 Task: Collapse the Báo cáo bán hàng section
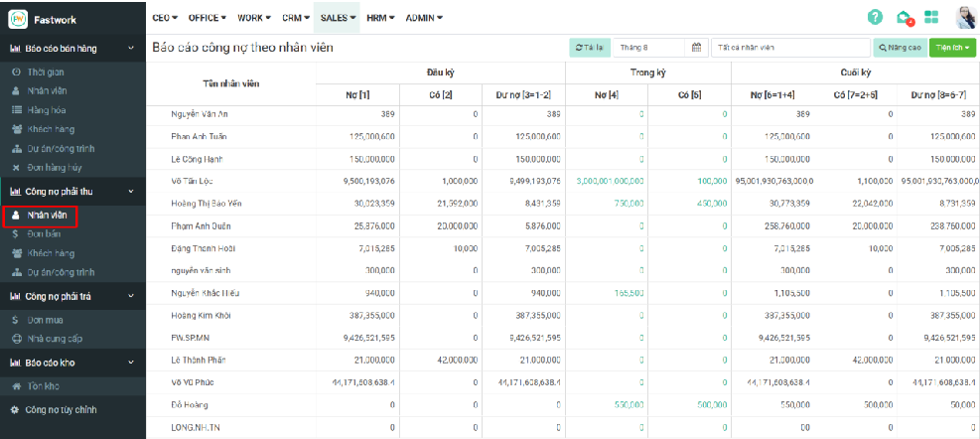tap(131, 48)
